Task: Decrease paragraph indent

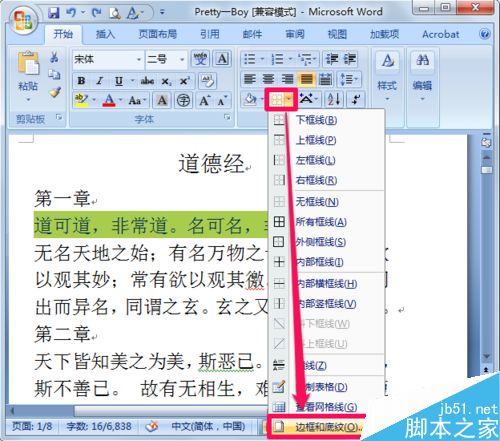Action: 332,59
